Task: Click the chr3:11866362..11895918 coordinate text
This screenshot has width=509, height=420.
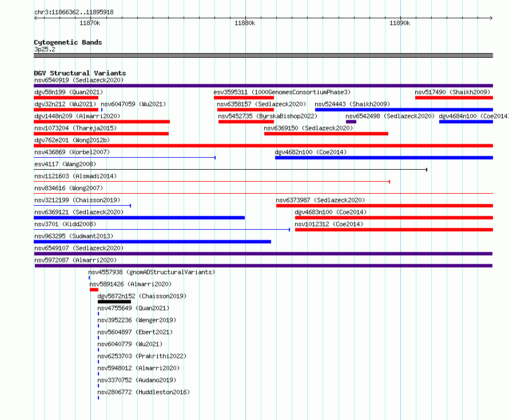Action: (x=74, y=12)
